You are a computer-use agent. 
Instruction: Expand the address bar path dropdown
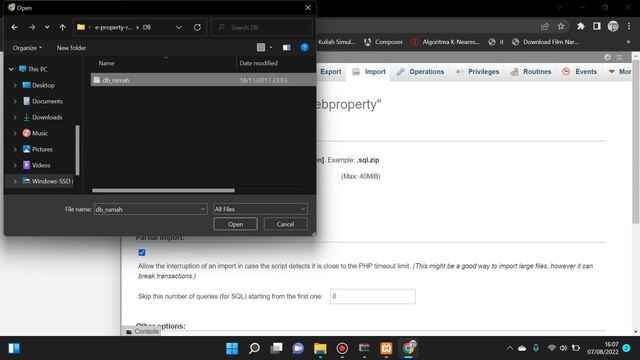coord(179,27)
